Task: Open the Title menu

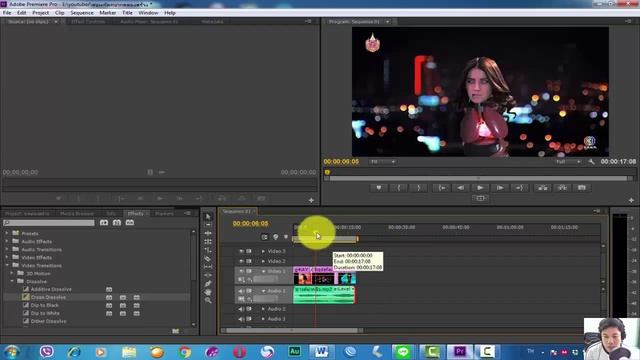Action: (x=127, y=13)
